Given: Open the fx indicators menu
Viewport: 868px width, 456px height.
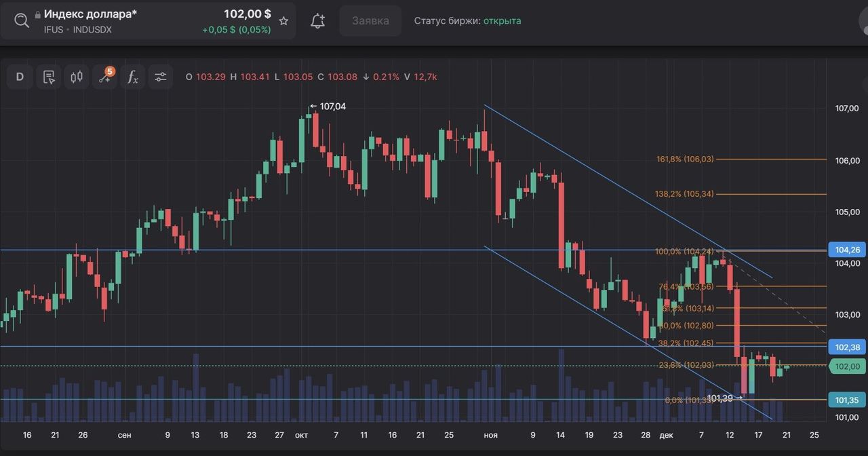Looking at the screenshot, I should (x=133, y=77).
